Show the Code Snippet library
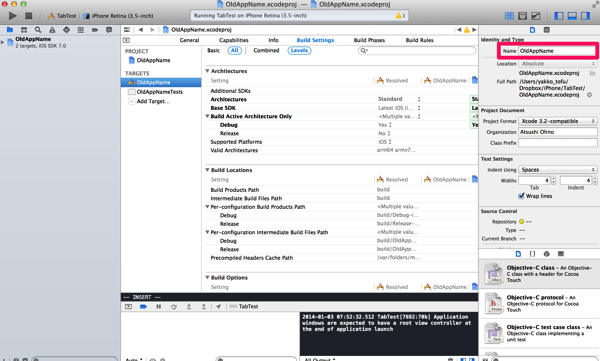Screen dimensions: 600x361 click(x=532, y=254)
